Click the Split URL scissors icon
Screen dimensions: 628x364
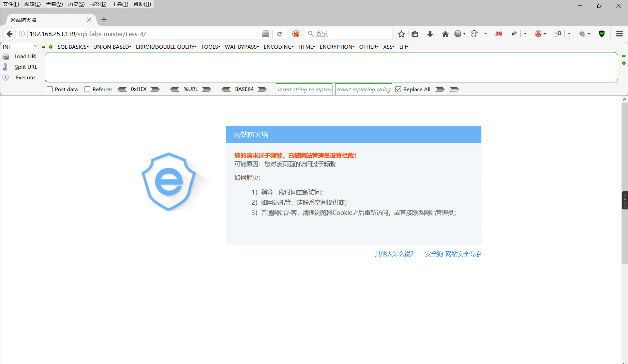click(x=5, y=67)
